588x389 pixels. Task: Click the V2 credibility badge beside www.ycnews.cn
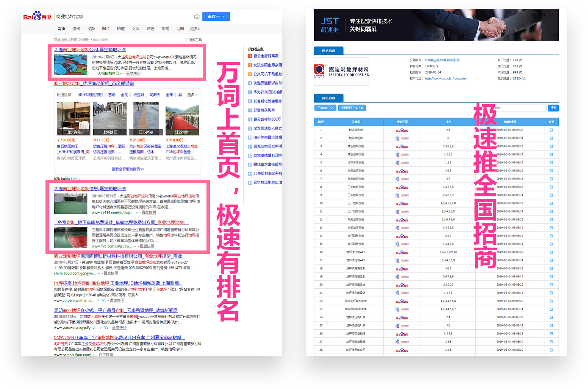(x=106, y=328)
